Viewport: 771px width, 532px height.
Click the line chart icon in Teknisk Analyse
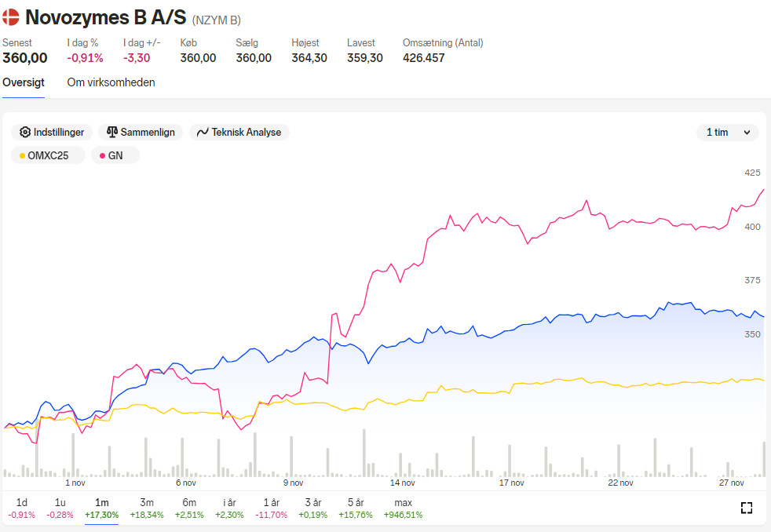(203, 132)
